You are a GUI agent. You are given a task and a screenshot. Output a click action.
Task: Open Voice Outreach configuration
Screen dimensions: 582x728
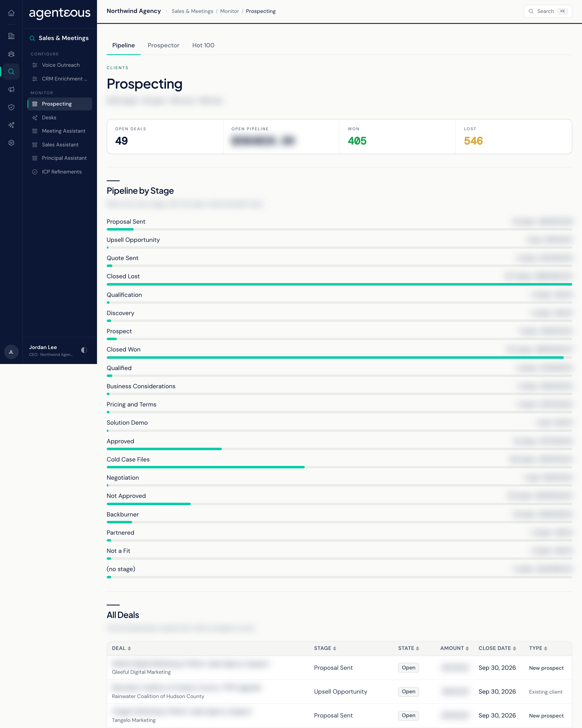click(60, 65)
